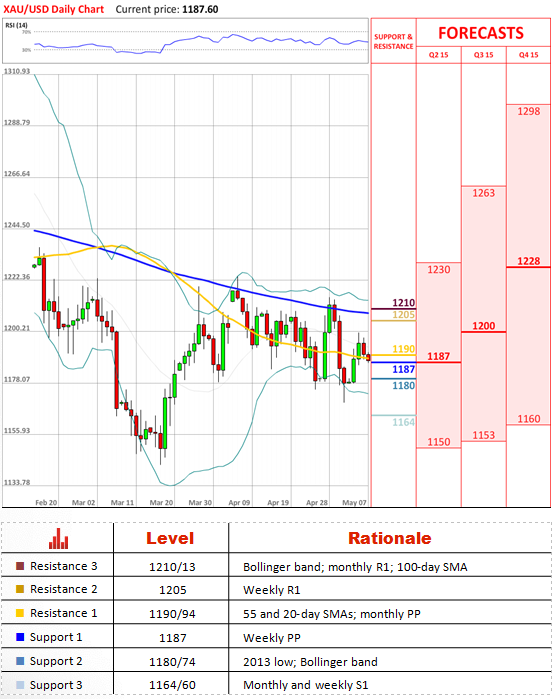Image resolution: width=556 pixels, height=699 pixels.
Task: Click the FORECASTS heading
Action: pos(481,33)
